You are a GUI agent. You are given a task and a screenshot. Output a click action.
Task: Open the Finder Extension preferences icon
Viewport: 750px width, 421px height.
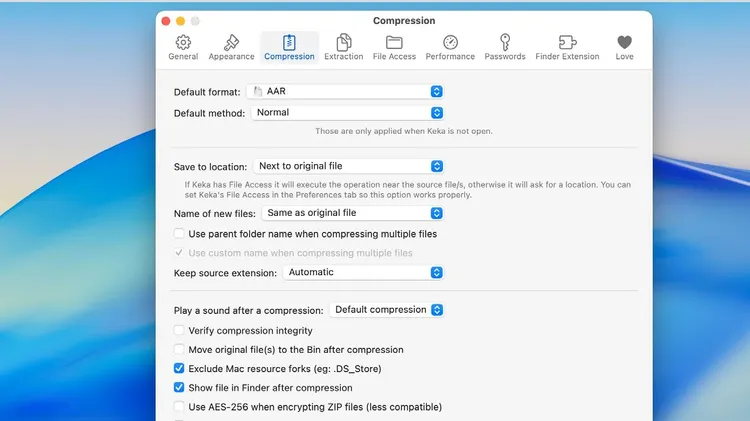point(567,42)
